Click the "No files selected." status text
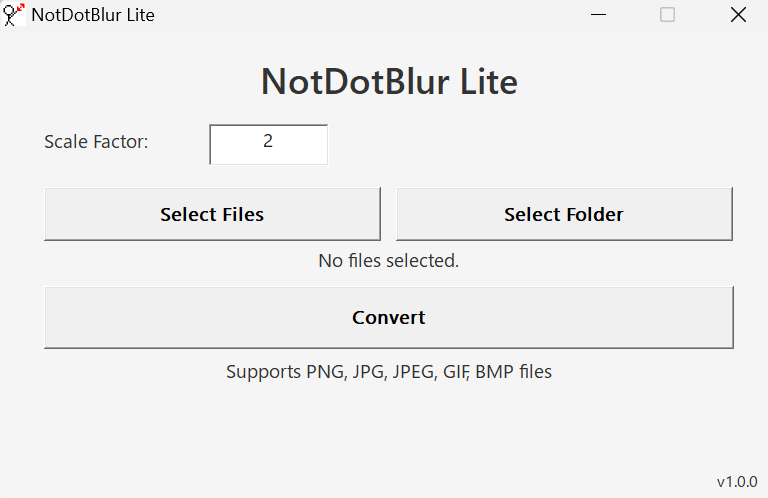 [x=388, y=261]
